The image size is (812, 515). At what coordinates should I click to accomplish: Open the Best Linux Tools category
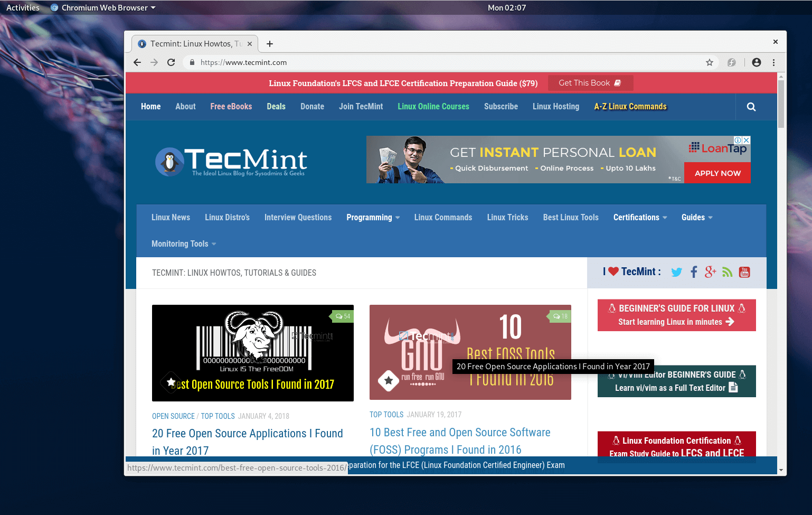[x=571, y=218]
